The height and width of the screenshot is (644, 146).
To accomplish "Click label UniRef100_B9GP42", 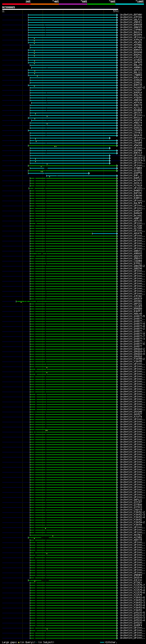I will click(131, 55).
